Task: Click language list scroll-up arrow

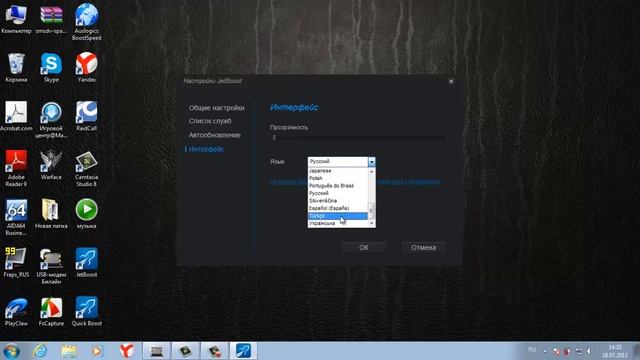Action: pos(371,171)
